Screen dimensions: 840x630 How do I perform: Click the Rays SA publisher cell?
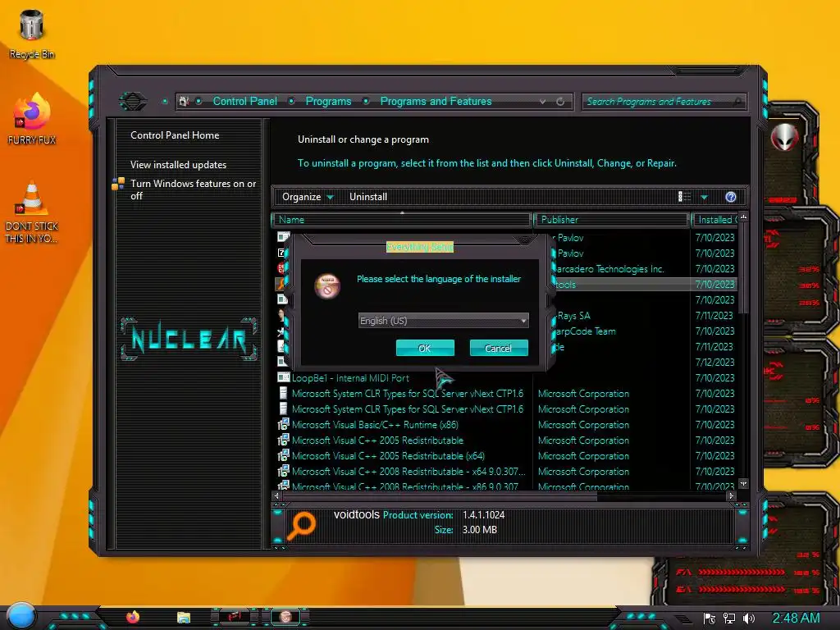point(573,316)
